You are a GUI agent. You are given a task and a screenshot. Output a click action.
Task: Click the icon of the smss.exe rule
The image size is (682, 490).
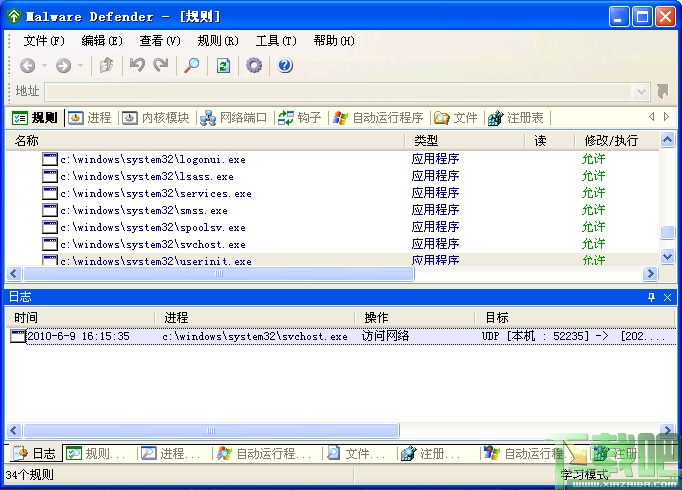[x=50, y=210]
